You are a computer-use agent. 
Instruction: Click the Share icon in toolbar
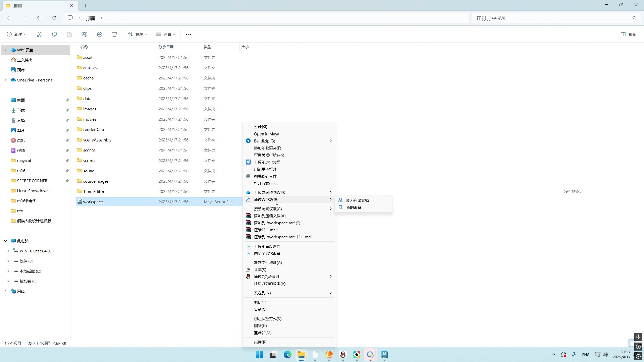click(x=100, y=34)
